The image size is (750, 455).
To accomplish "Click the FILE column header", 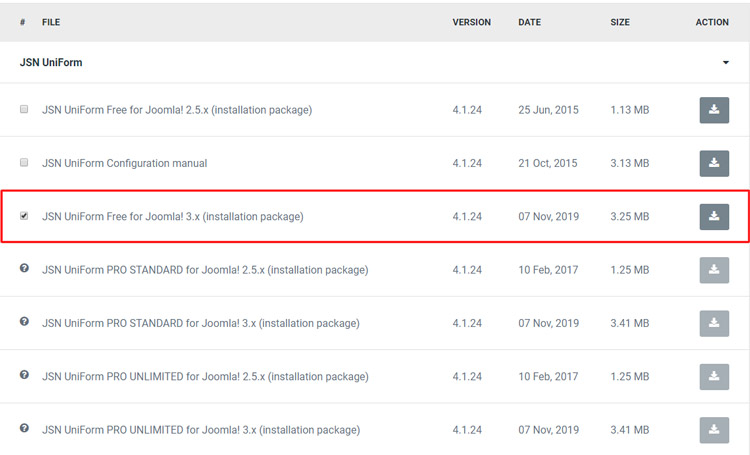I will pyautogui.click(x=51, y=22).
